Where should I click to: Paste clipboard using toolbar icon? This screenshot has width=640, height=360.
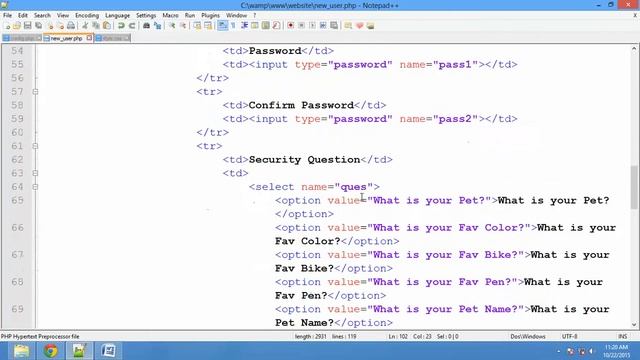pyautogui.click(x=107, y=26)
